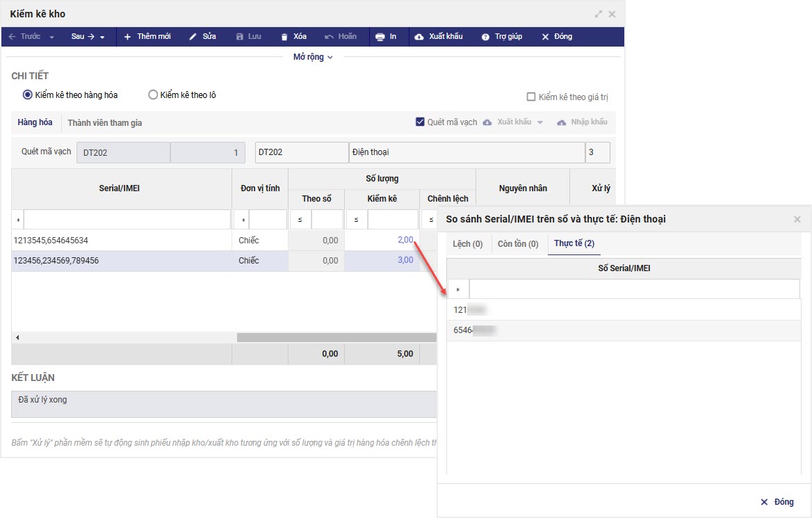
Task: Open popup Số Serial/IMEI filter operator
Action: 457,289
